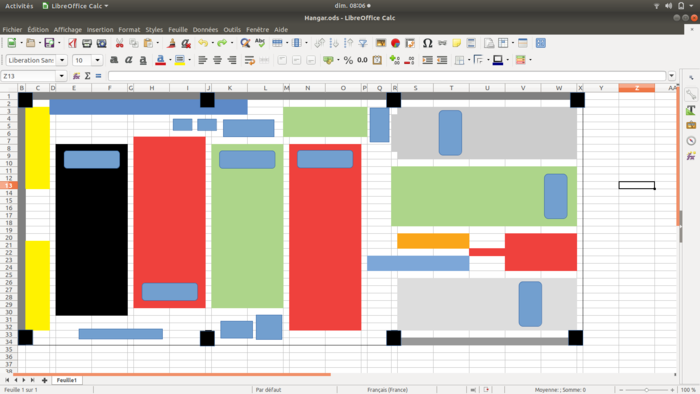Add a decimal place

tap(395, 60)
